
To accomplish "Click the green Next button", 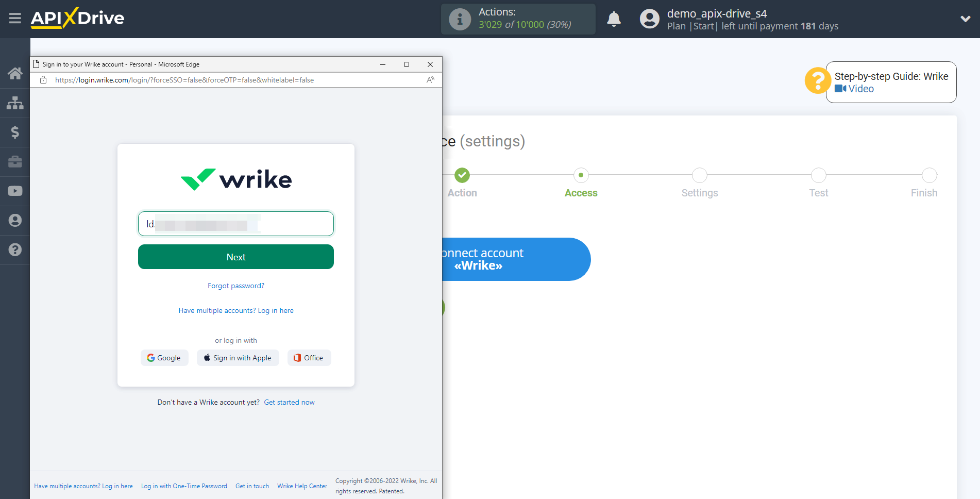I will tap(236, 257).
